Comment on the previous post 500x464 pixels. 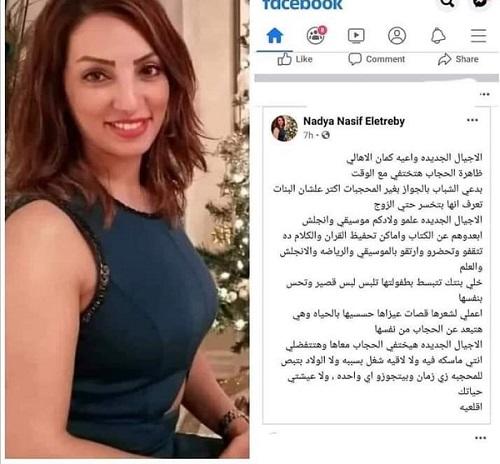click(x=376, y=59)
